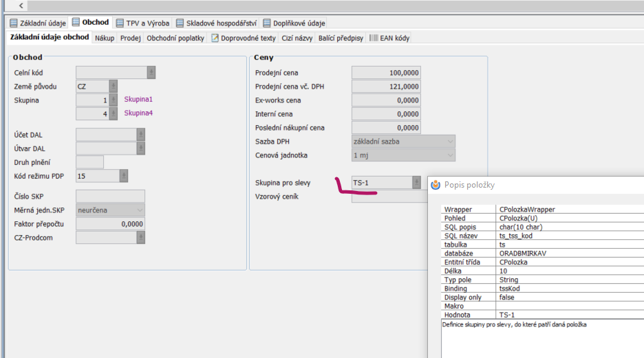The width and height of the screenshot is (644, 358).
Task: Open lookup for CZ-Prodcom field
Action: click(x=141, y=238)
